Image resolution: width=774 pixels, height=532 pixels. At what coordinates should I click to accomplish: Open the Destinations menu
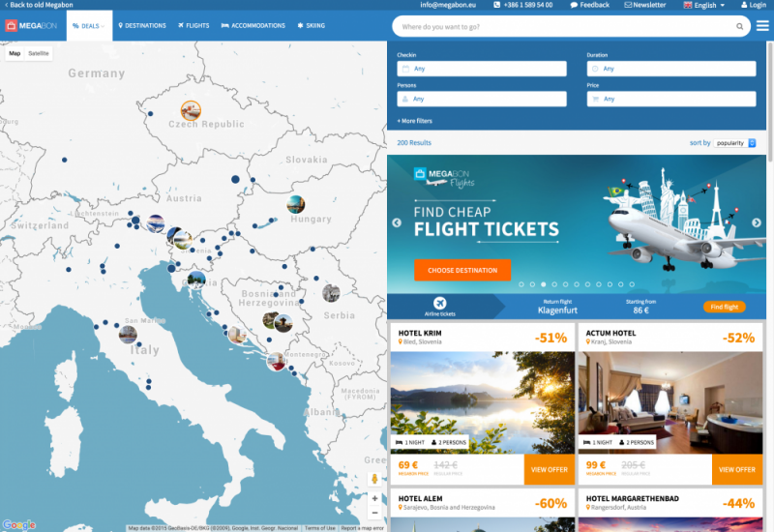(x=142, y=26)
